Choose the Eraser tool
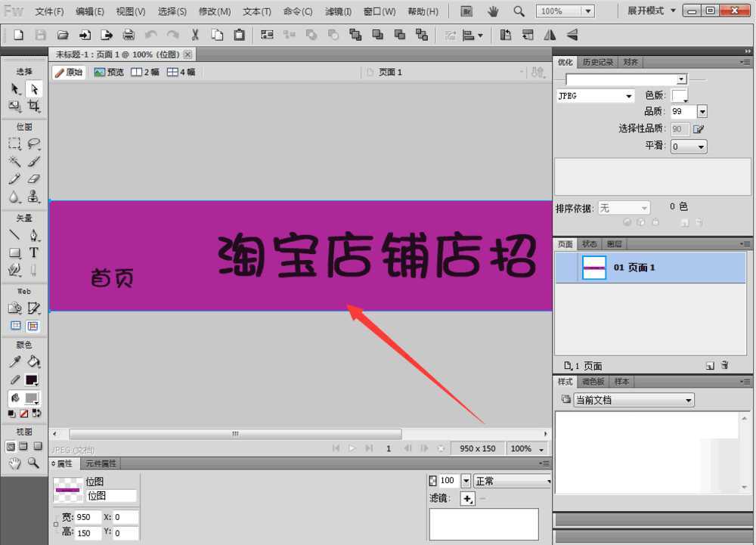This screenshot has width=756, height=545. click(34, 179)
